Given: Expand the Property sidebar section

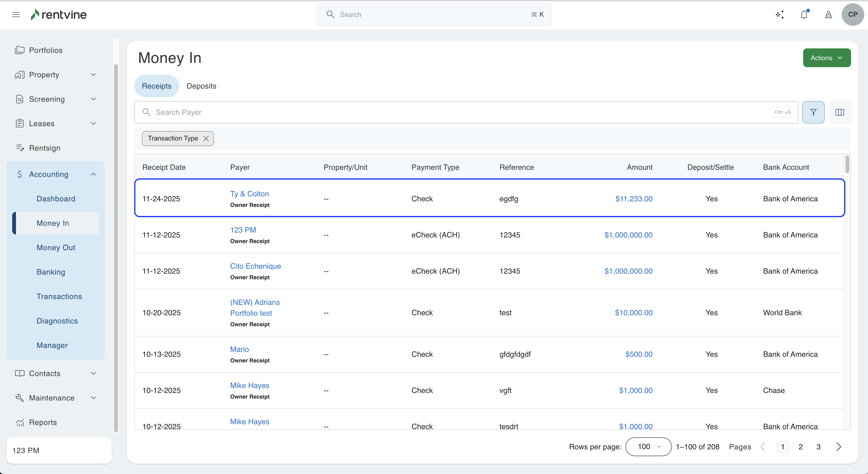Looking at the screenshot, I should (93, 74).
